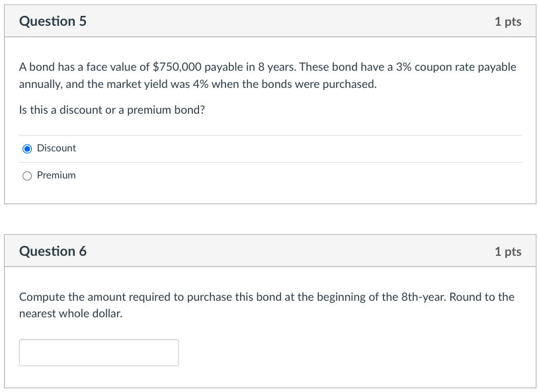Screen dimensions: 539x392
Task: Click the Discount answer label text
Action: coord(56,148)
